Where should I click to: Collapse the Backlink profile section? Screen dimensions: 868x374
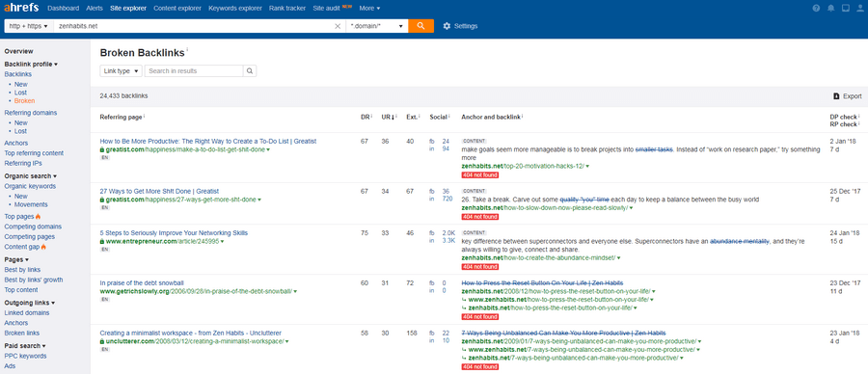point(31,65)
